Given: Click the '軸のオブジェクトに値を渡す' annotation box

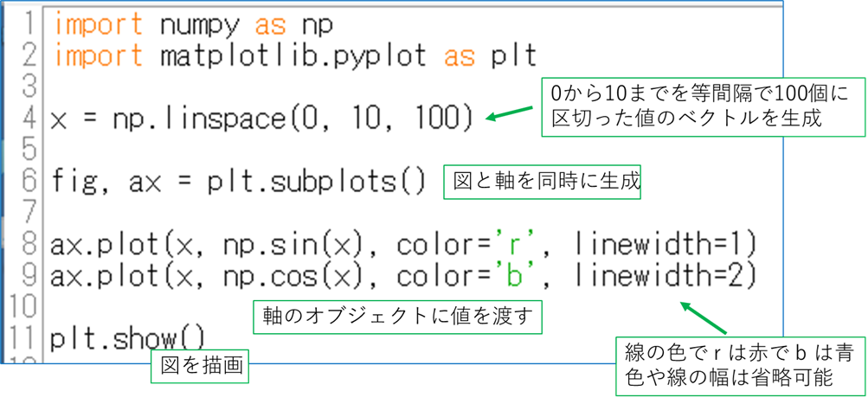Looking at the screenshot, I should pyautogui.click(x=396, y=317).
